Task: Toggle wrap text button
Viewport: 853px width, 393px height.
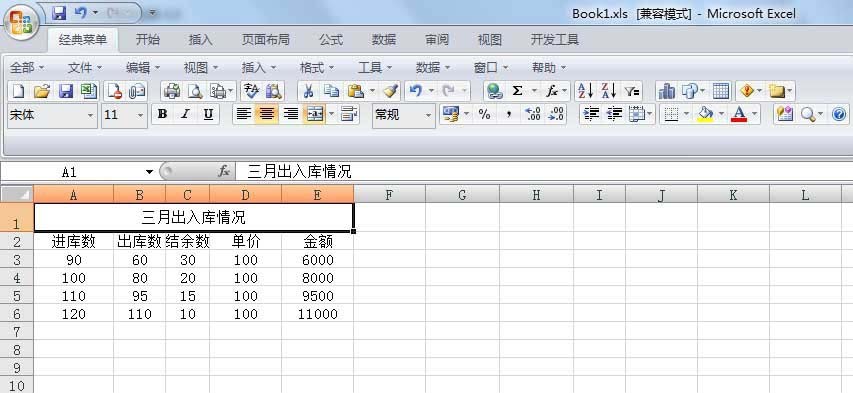Action: tap(349, 114)
